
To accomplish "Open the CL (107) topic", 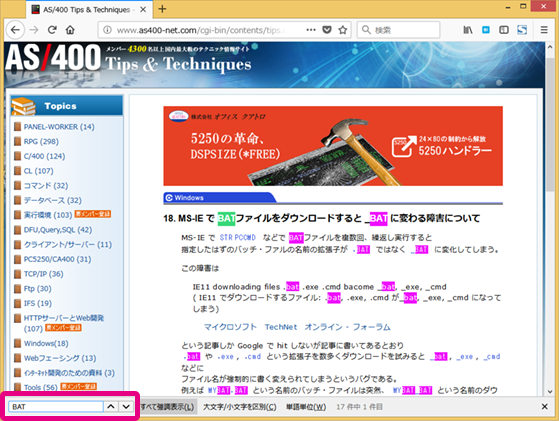I will point(39,171).
